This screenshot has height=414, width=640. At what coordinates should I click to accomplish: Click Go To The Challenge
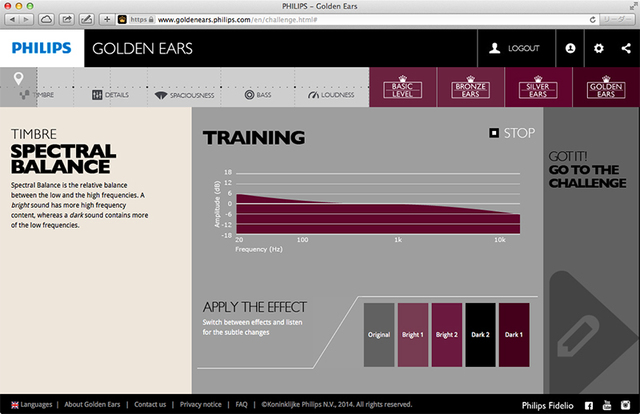[587, 170]
